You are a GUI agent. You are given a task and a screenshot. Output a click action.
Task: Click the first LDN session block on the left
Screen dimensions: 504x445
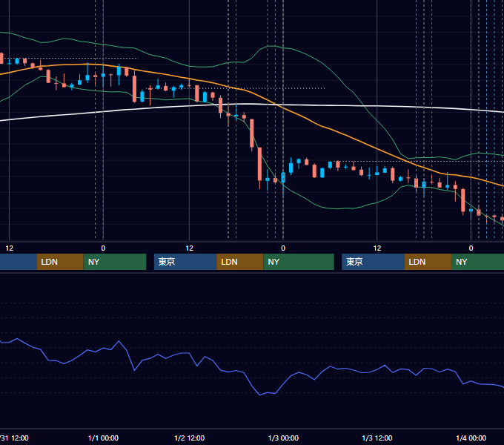[60, 262]
